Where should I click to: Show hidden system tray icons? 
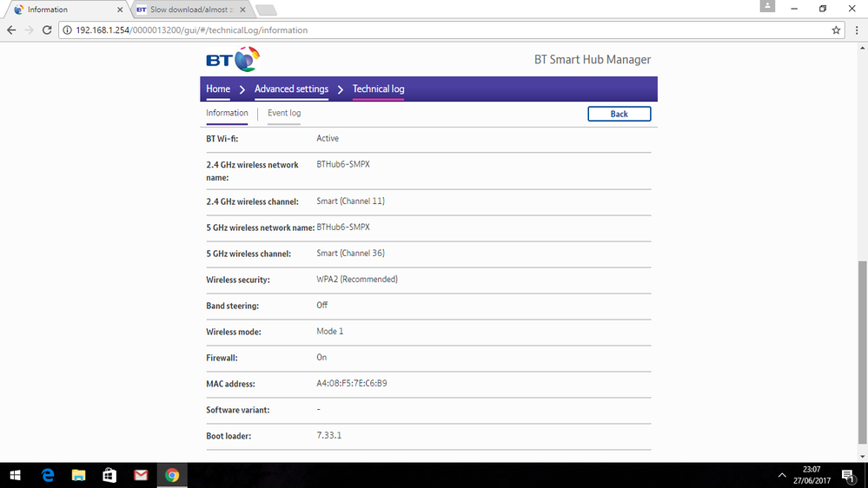tap(782, 475)
